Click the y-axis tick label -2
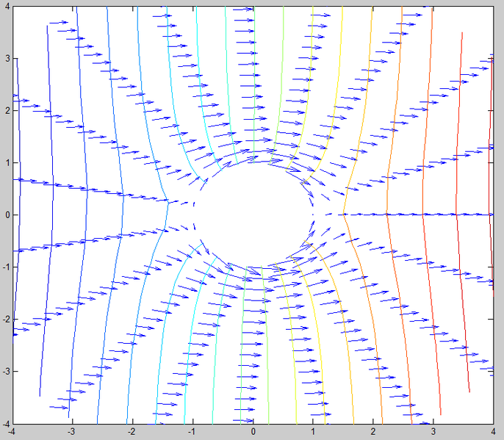504x440 pixels. tap(7, 320)
